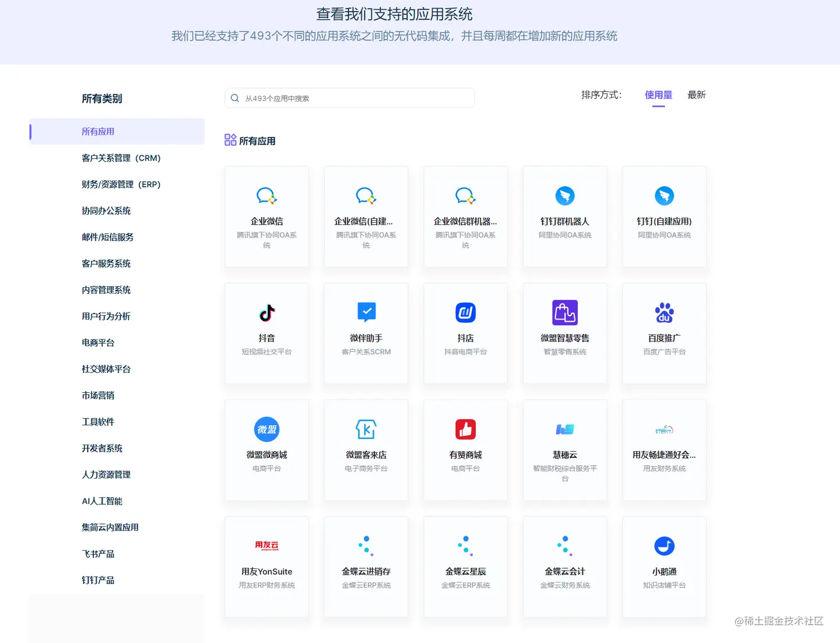Select the 钉钉(自建应用) icon
Image resolution: width=840 pixels, height=643 pixels.
[664, 196]
